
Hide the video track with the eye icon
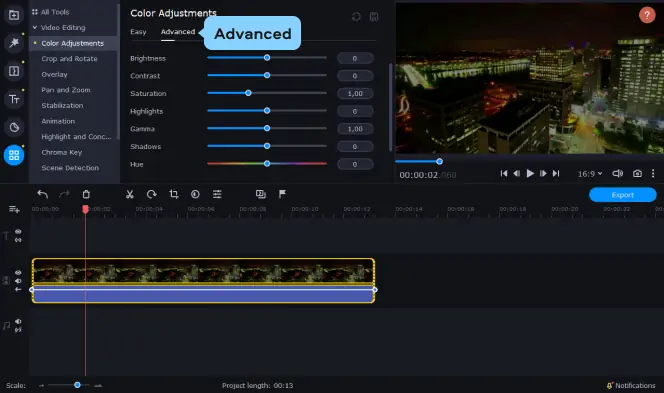click(18, 272)
